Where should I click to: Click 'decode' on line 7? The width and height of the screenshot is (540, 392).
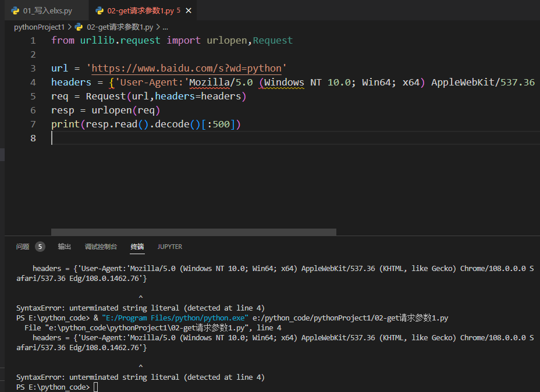(172, 124)
